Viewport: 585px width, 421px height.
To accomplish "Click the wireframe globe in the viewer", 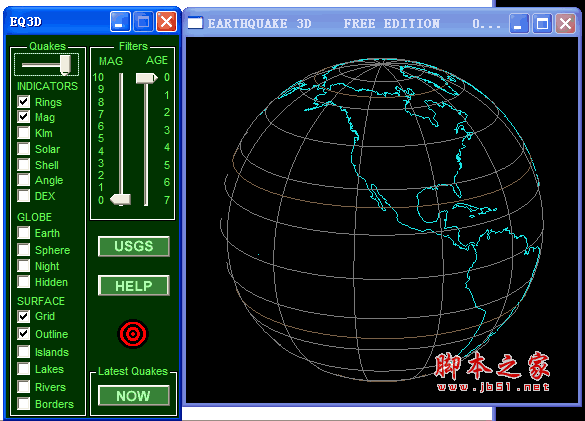I will click(x=381, y=220).
